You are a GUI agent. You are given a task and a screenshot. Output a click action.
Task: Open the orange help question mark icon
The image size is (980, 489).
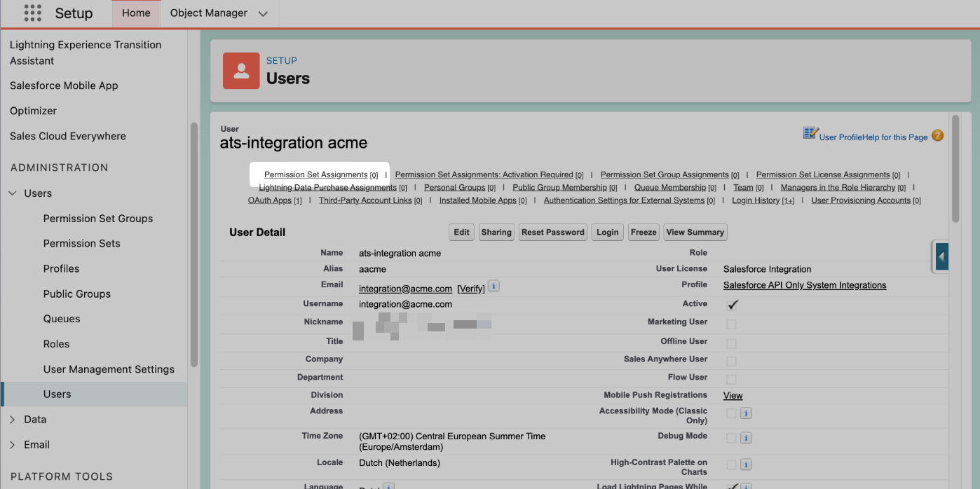click(937, 136)
